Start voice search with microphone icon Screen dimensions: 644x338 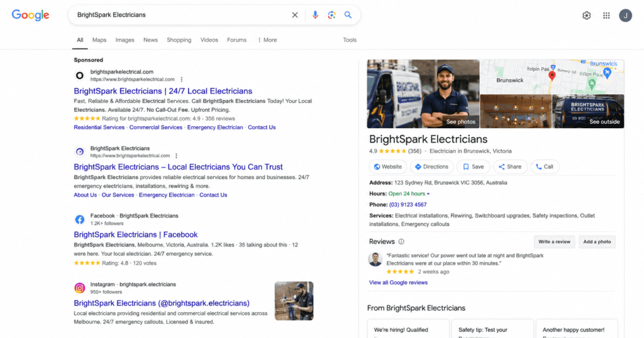pyautogui.click(x=315, y=15)
